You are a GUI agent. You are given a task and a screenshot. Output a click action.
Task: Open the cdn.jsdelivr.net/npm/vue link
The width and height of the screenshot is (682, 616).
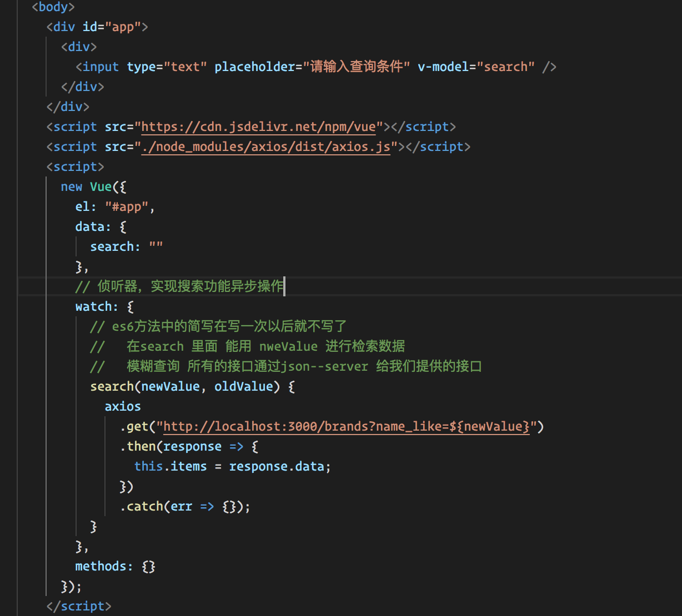coord(259,127)
